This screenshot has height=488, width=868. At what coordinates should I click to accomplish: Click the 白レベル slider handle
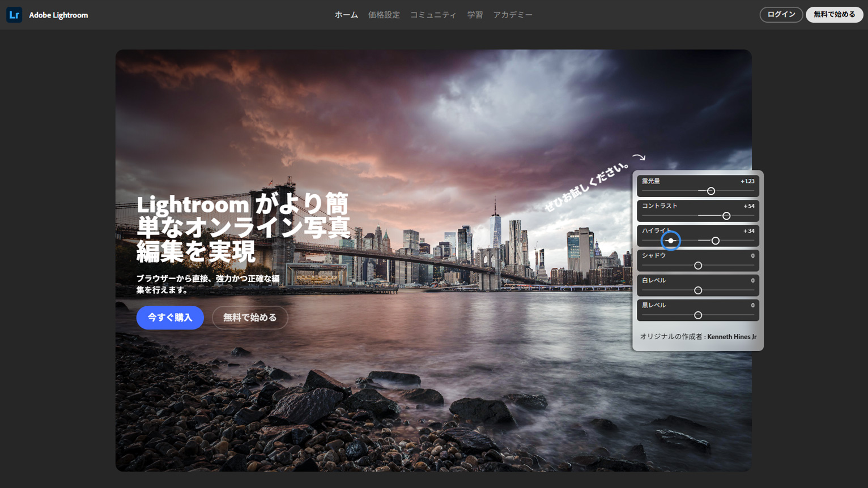[698, 290]
